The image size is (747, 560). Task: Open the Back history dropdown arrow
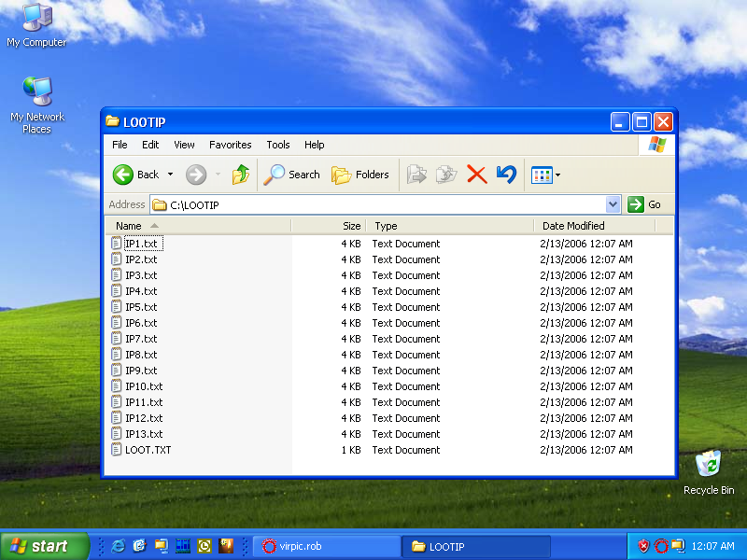pyautogui.click(x=170, y=175)
